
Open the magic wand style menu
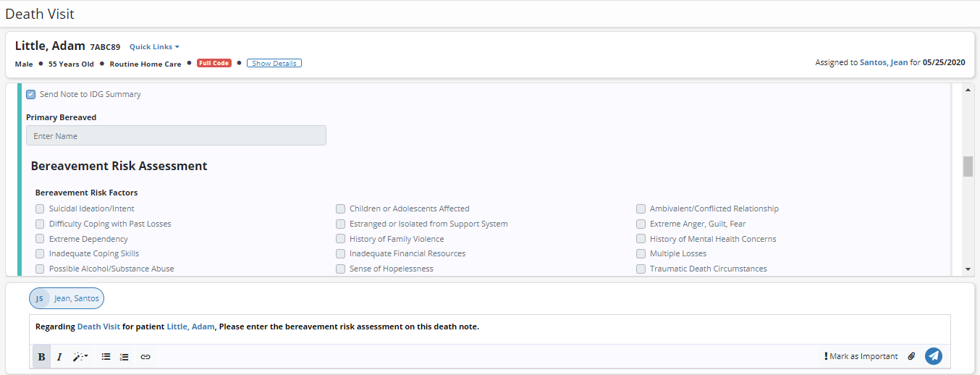pyautogui.click(x=80, y=357)
